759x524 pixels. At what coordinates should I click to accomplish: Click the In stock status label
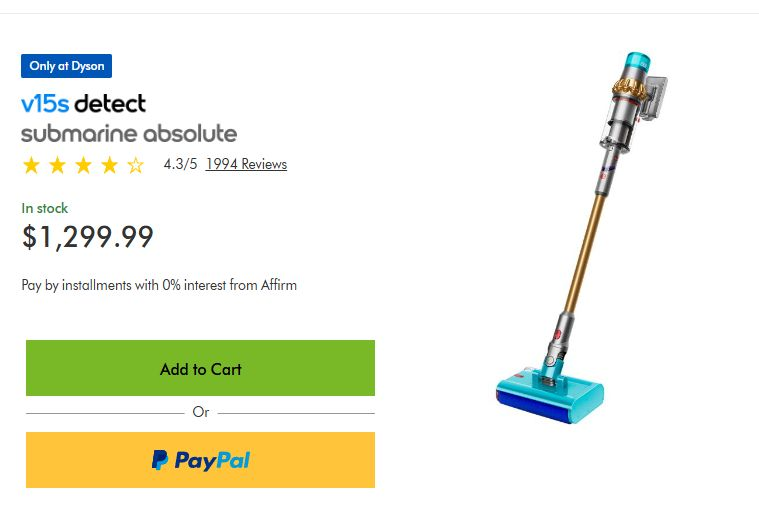45,208
